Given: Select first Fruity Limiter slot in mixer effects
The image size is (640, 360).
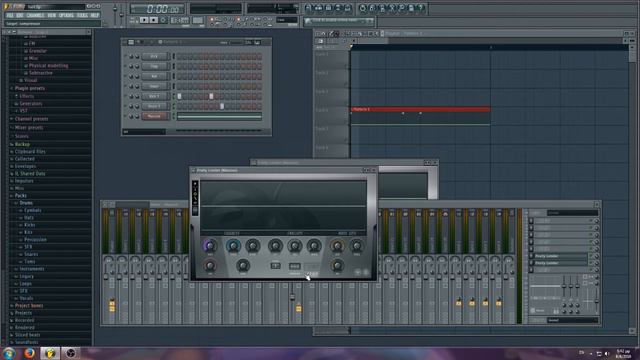Looking at the screenshot, I should (x=560, y=256).
